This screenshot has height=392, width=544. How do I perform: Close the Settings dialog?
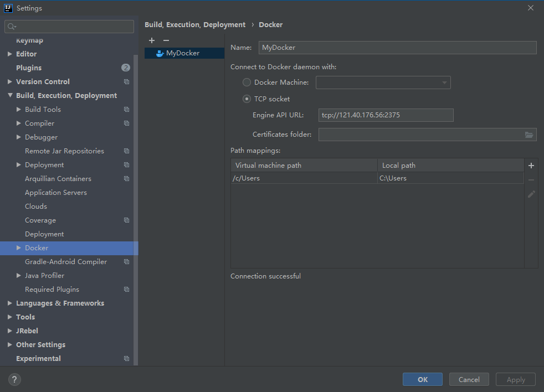[x=531, y=8]
